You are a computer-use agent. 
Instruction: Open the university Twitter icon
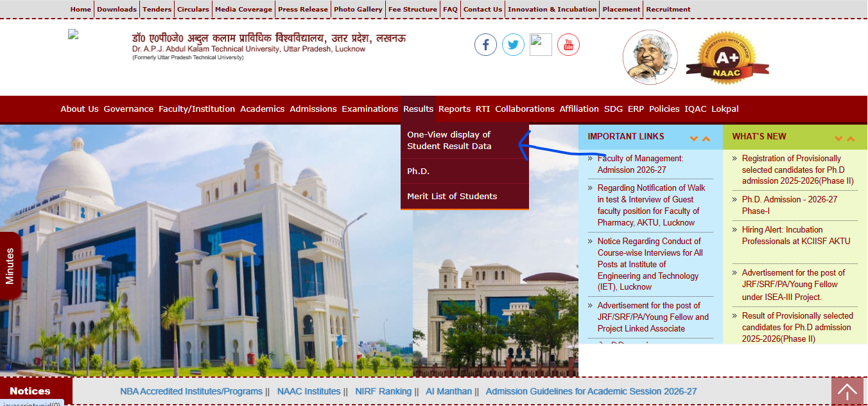(x=513, y=45)
